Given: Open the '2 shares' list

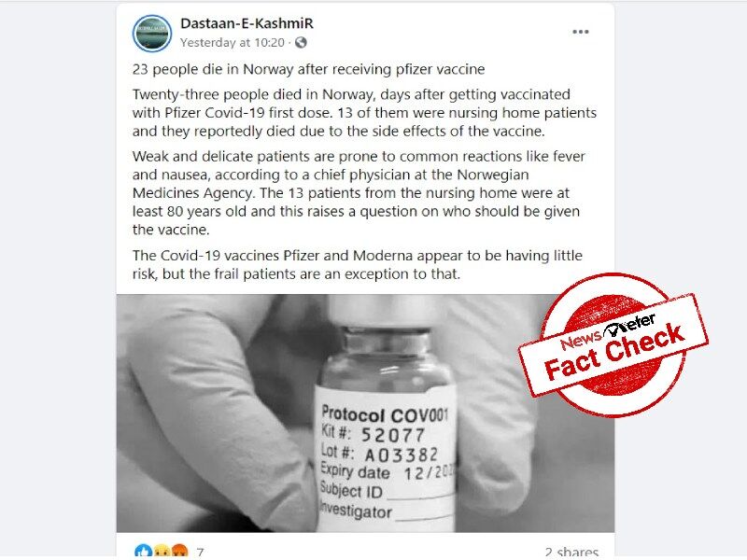Looking at the screenshot, I should pyautogui.click(x=571, y=553).
